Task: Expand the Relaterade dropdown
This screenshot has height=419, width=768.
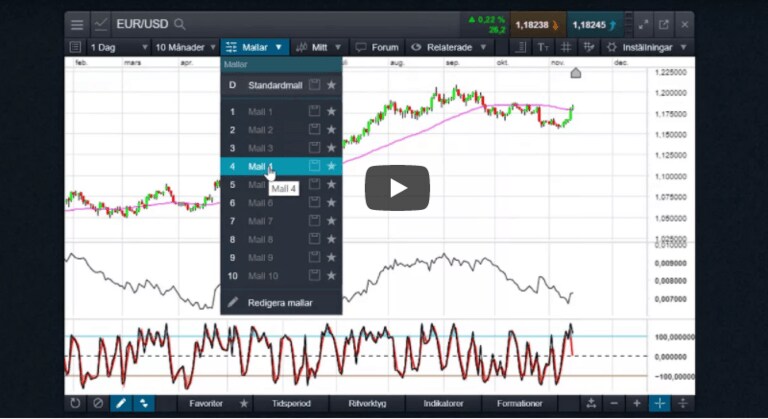Action: (x=449, y=47)
